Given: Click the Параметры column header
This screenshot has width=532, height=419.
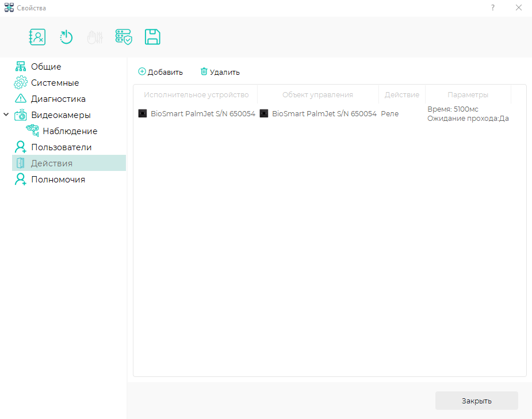Looking at the screenshot, I should pos(468,95).
